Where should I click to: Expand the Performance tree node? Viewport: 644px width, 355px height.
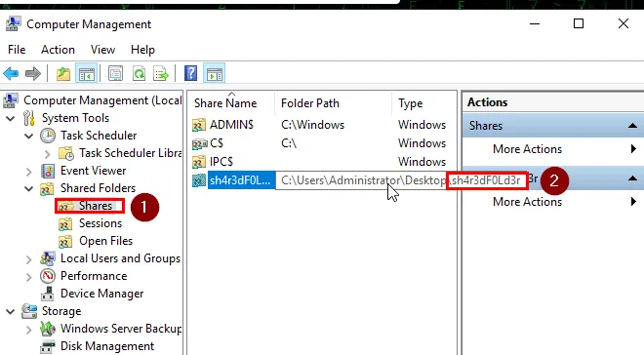[28, 277]
